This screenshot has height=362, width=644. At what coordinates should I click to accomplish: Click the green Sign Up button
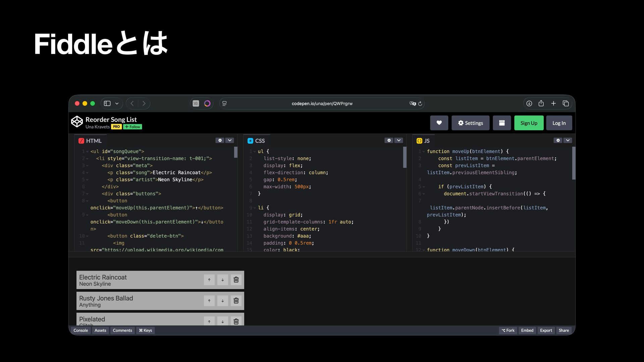point(529,123)
